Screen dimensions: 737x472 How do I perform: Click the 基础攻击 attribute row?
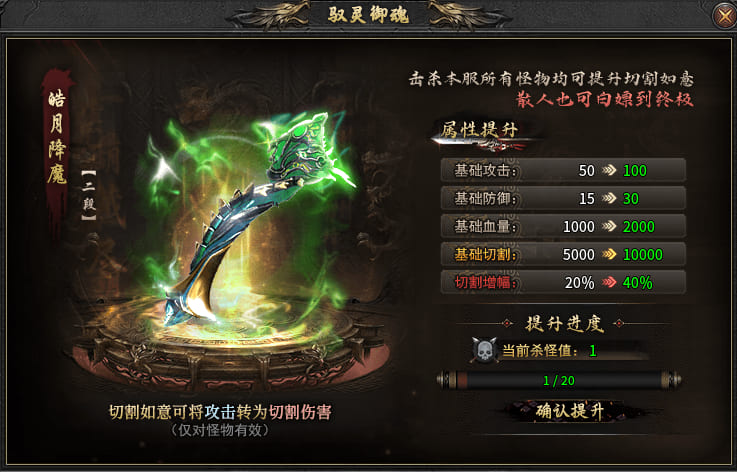563,170
